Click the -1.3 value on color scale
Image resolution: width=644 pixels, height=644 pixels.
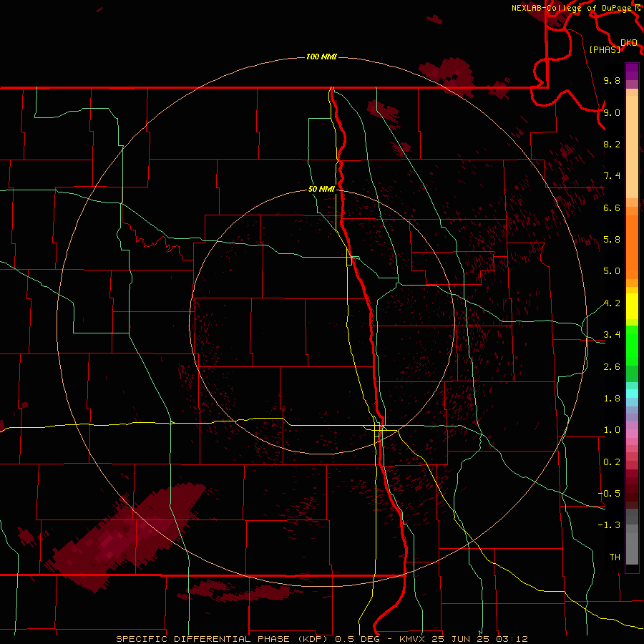pyautogui.click(x=609, y=525)
